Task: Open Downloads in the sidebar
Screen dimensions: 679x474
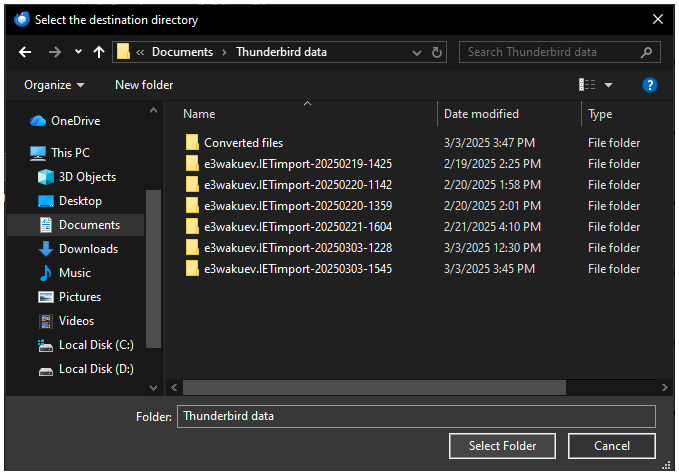Action: coord(78,249)
